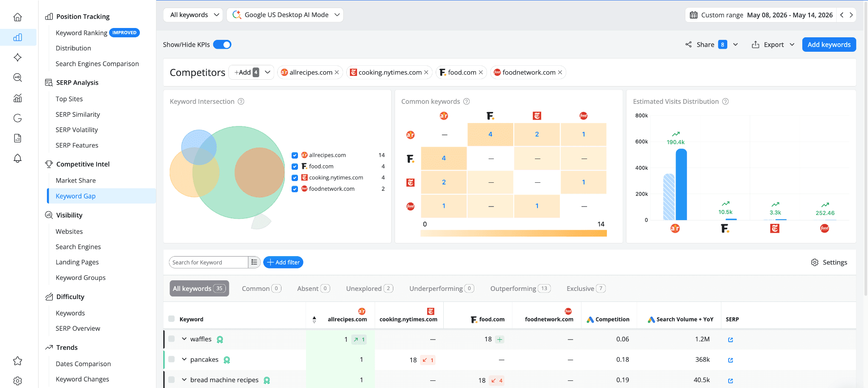Open table Settings

coord(829,262)
